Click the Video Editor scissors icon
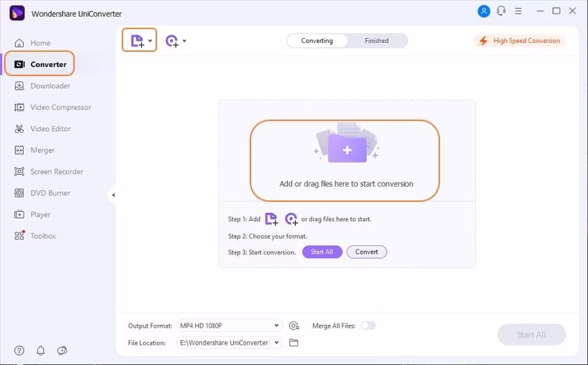588x365 pixels. pyautogui.click(x=19, y=129)
